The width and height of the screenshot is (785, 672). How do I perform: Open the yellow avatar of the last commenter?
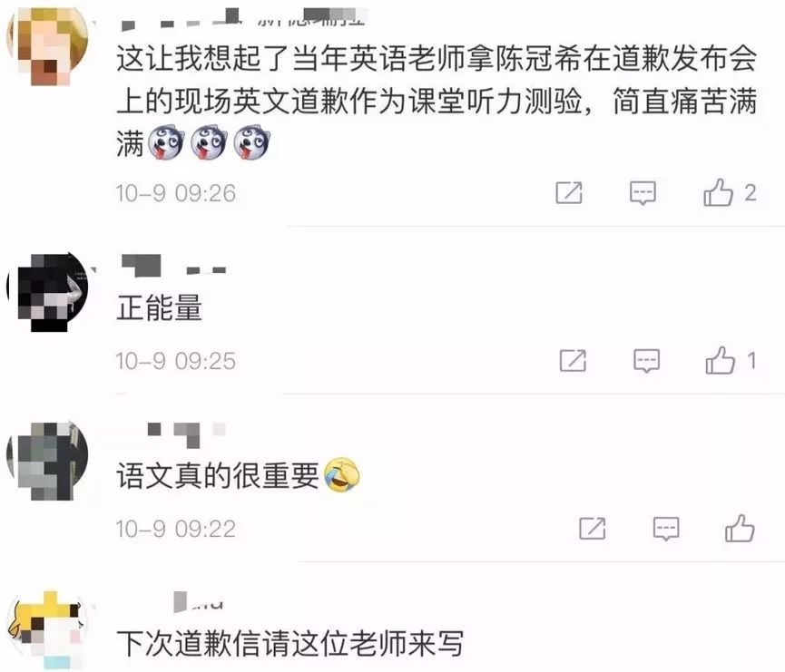click(x=48, y=629)
